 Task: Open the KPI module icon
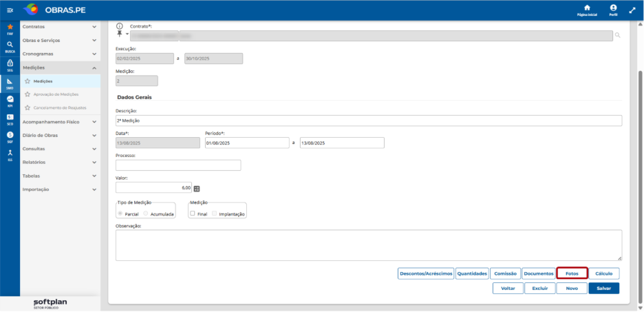(10, 98)
